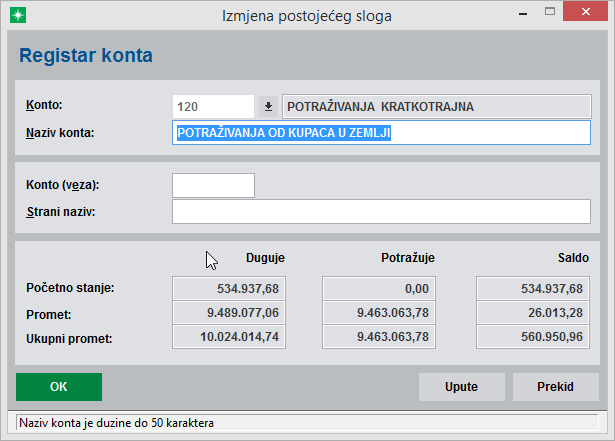615x441 pixels.
Task: Select Promet Saldo value 26.013,28
Action: click(533, 313)
